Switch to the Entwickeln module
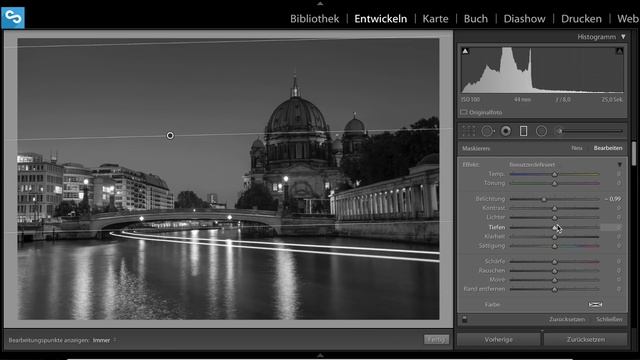The height and width of the screenshot is (360, 640). point(380,19)
